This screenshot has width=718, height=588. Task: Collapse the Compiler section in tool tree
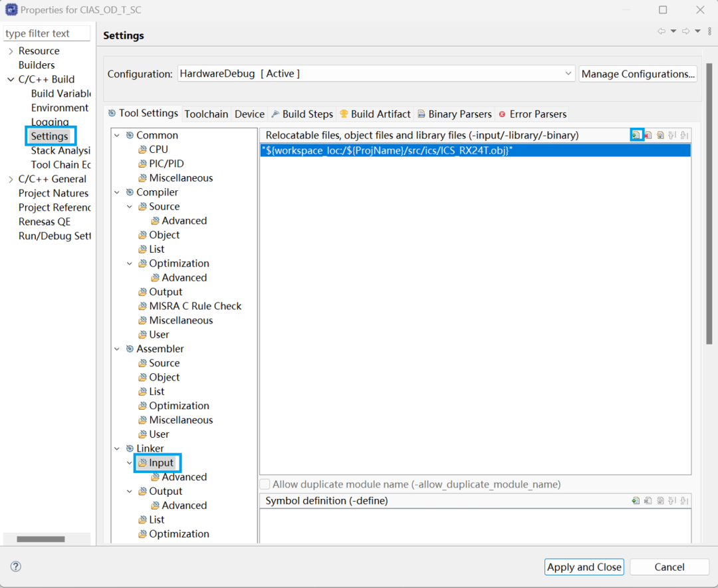click(x=117, y=192)
